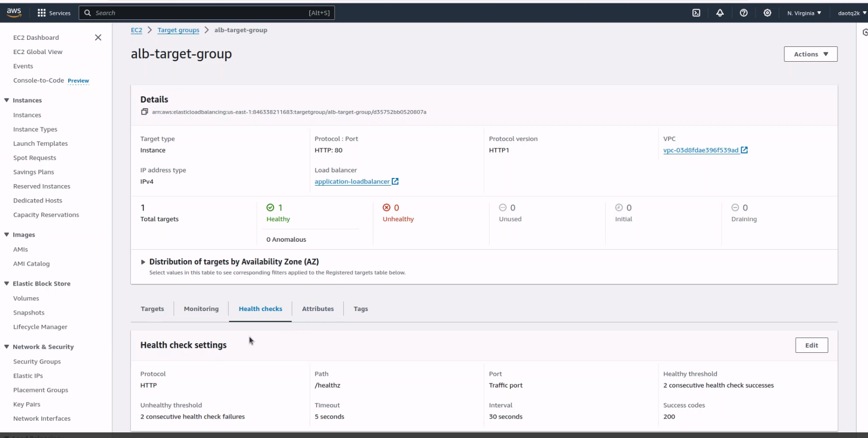The height and width of the screenshot is (438, 868).
Task: Open Network Interfaces
Action: point(42,419)
